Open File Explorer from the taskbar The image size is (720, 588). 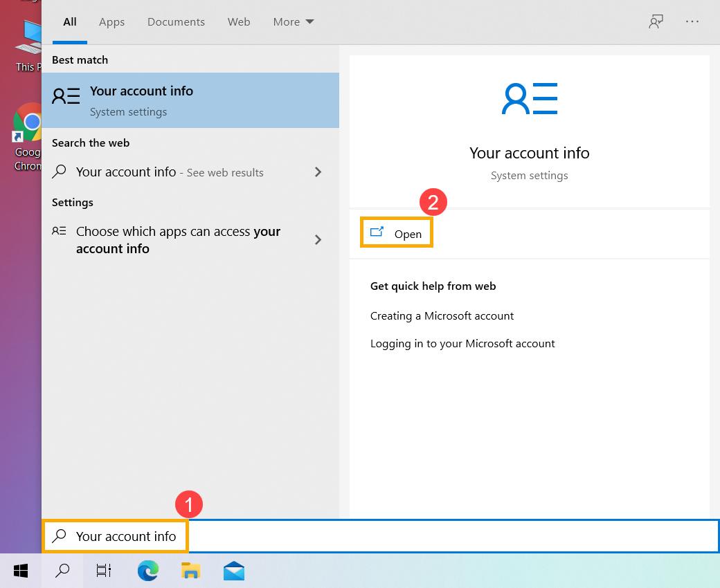coord(190,571)
